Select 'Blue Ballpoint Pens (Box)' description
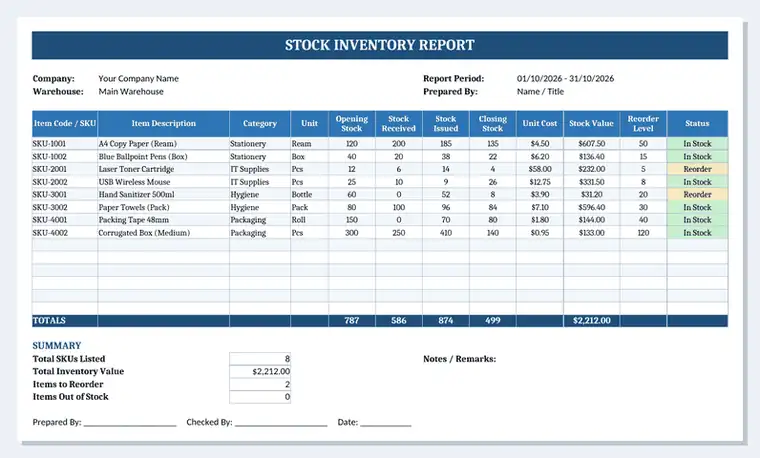 [x=163, y=157]
